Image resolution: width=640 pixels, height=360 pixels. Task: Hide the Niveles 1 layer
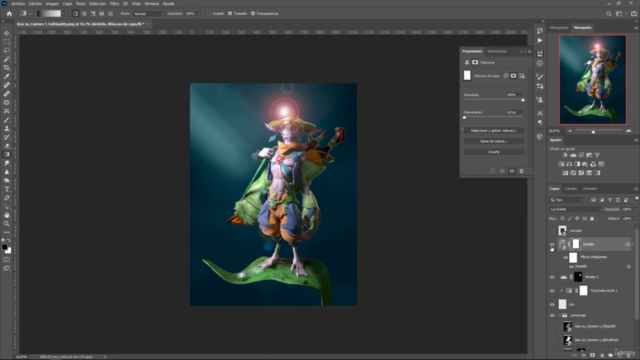(x=552, y=277)
